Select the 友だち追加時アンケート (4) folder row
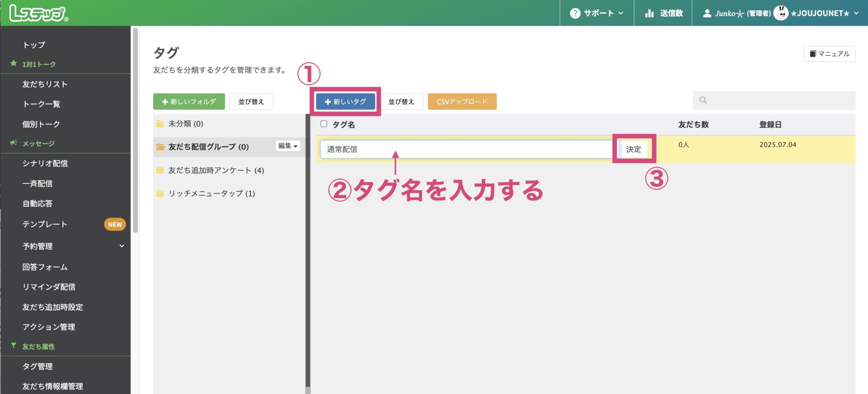 pos(229,170)
